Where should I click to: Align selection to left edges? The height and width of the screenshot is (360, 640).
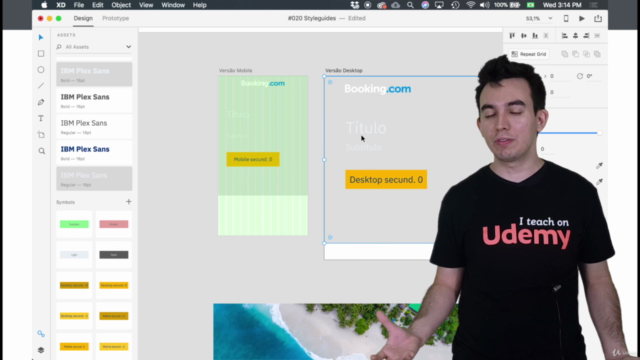[x=564, y=36]
